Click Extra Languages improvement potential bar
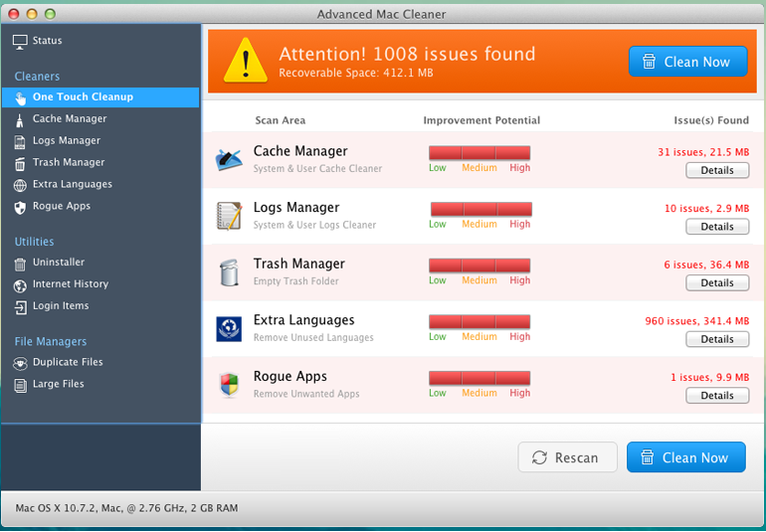Screen dimensions: 766x532 pos(479,321)
